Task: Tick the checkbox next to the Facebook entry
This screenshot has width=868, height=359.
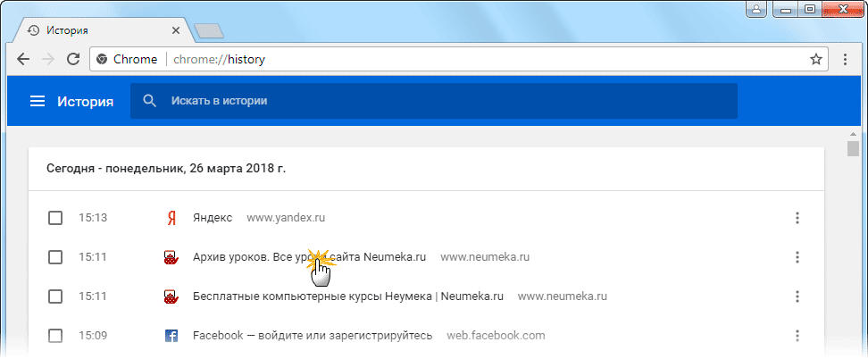Action: click(55, 337)
